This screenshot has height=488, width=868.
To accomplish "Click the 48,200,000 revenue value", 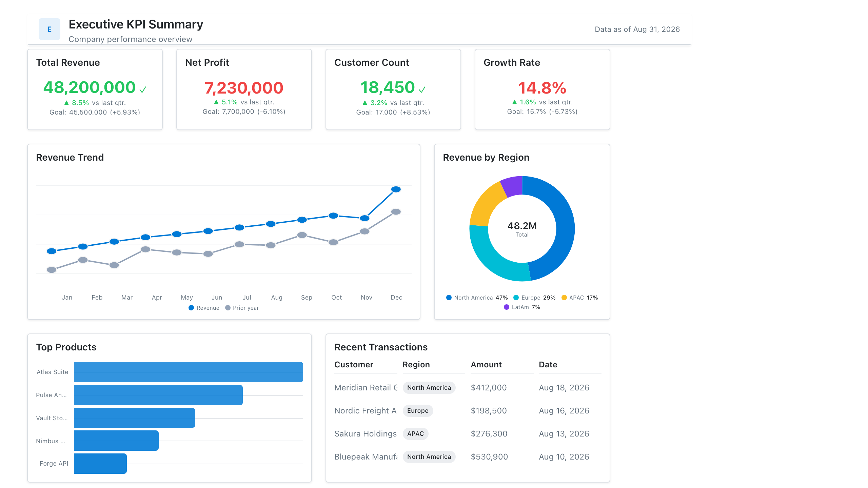I will point(90,87).
